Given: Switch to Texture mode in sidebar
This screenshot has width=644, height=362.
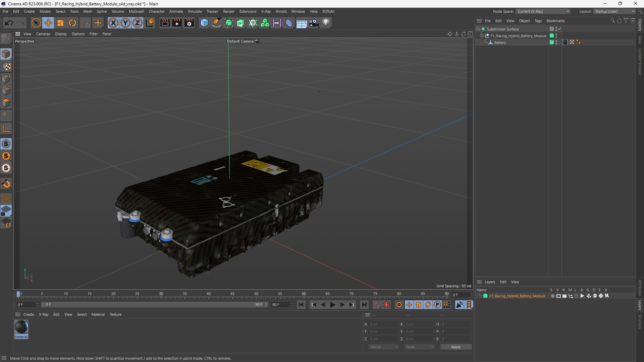Looking at the screenshot, I should tap(6, 66).
